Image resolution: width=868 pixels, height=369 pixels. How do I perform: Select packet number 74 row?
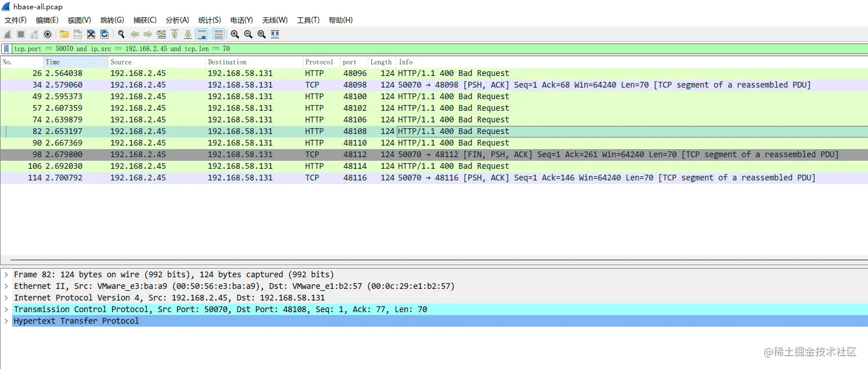[434, 120]
